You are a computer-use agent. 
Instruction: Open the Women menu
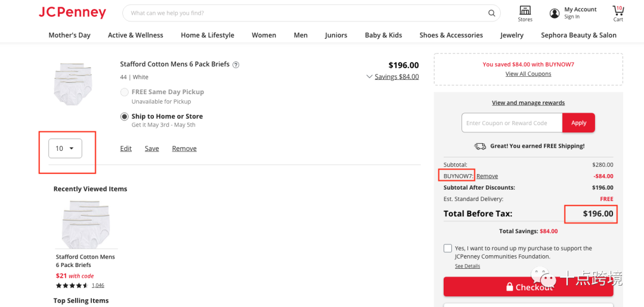coord(264,35)
